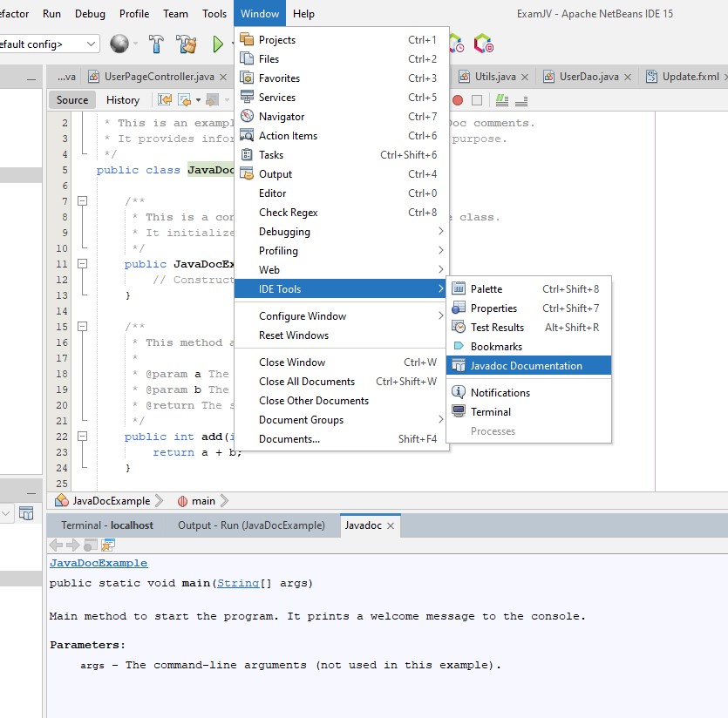Click the Javadoc panel's open-in-browser icon

point(108,545)
